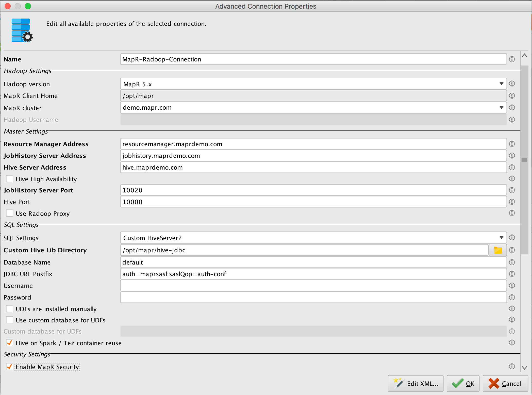Check Use Radoop Proxy
This screenshot has height=395, width=532.
10,213
